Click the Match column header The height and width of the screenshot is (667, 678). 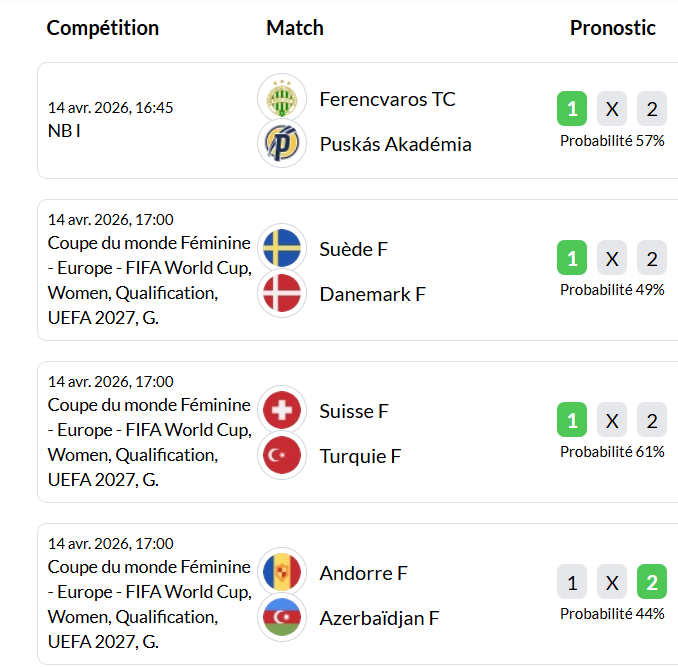(x=295, y=28)
